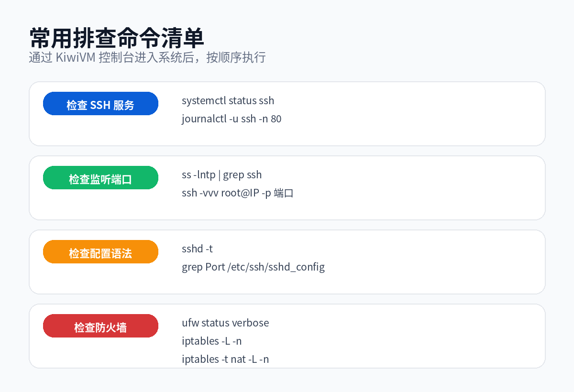Select the command systemctl status ssh
This screenshot has width=574, height=392.
(x=228, y=100)
